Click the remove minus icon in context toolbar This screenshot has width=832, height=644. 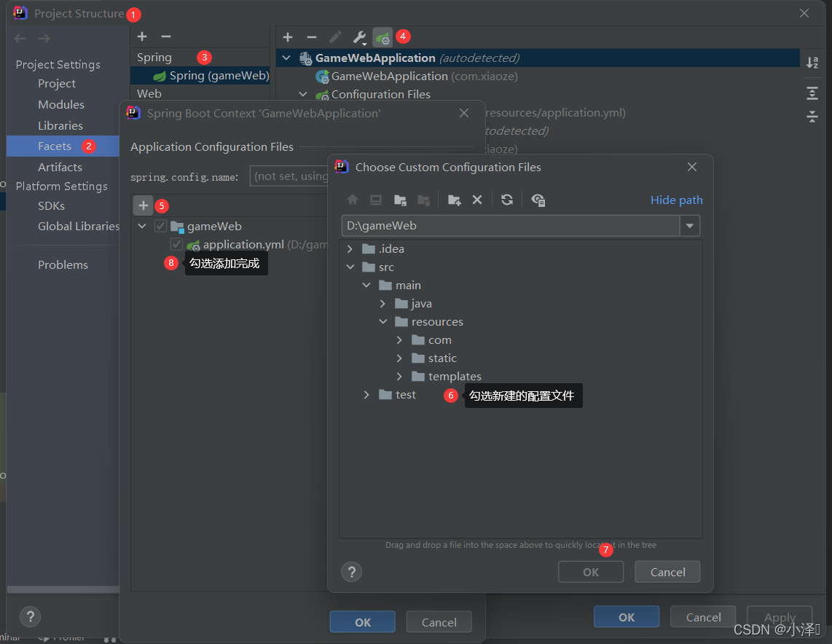tap(312, 37)
